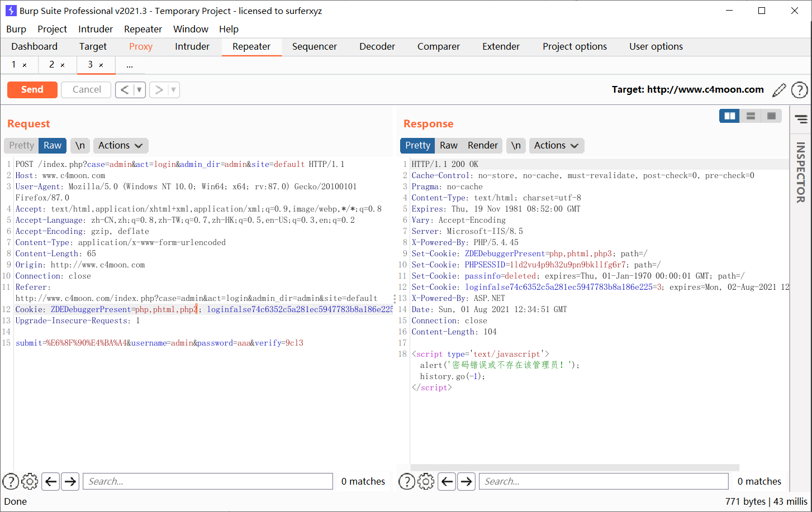The height and width of the screenshot is (512, 812).
Task: Select Raw view in Request pane
Action: (53, 146)
